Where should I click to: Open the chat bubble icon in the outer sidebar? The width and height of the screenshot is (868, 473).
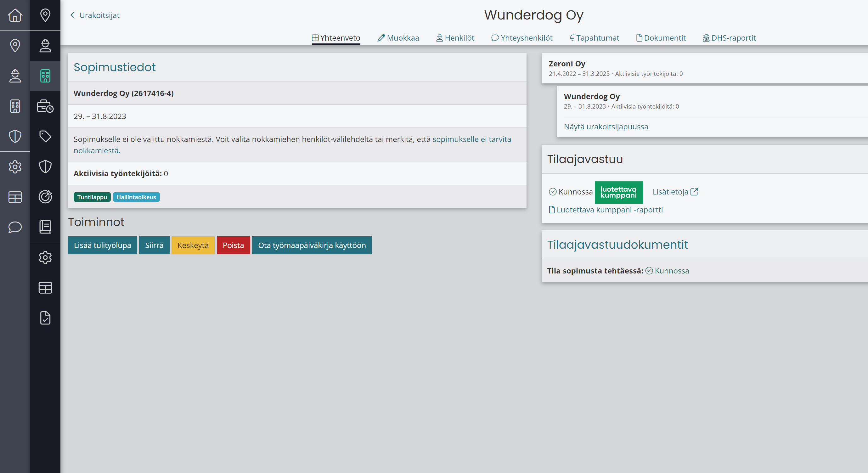[x=15, y=228]
